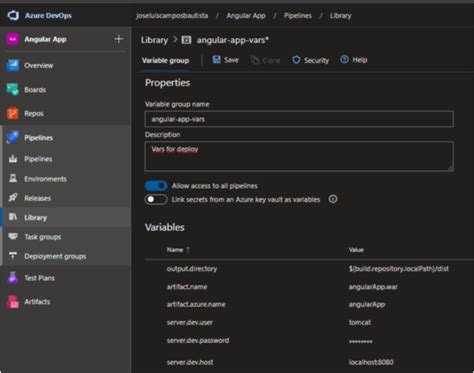474x373 pixels.
Task: Click the Variable group name input field
Action: (x=299, y=119)
